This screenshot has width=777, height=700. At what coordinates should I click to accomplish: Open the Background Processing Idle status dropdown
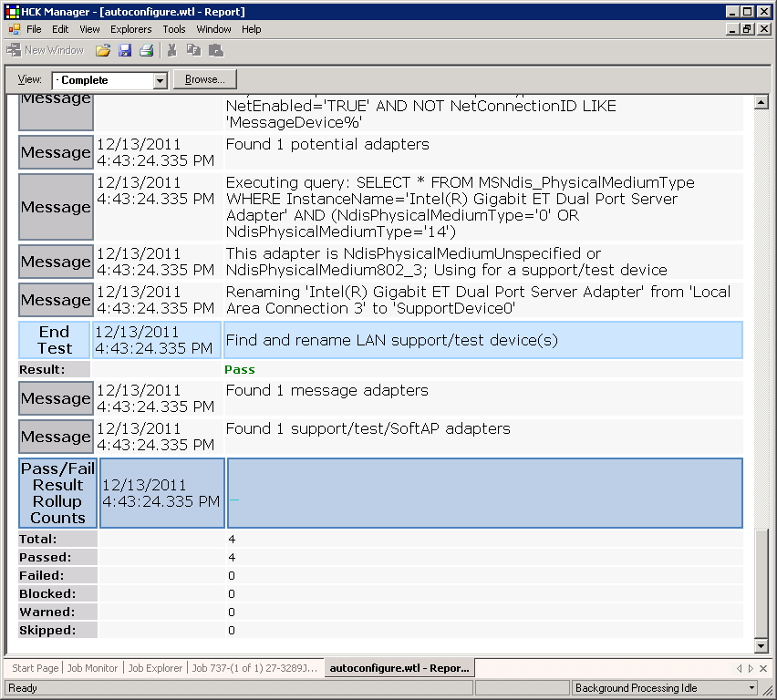(751, 687)
